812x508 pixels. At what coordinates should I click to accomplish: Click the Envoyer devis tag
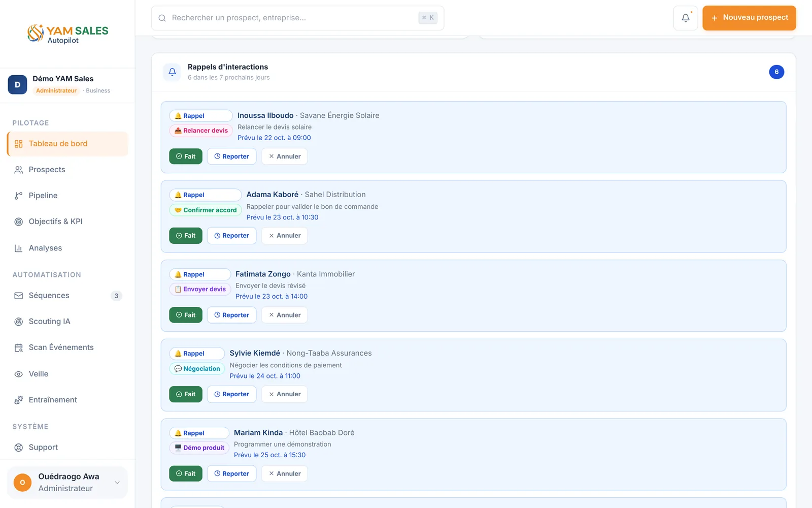(x=200, y=289)
